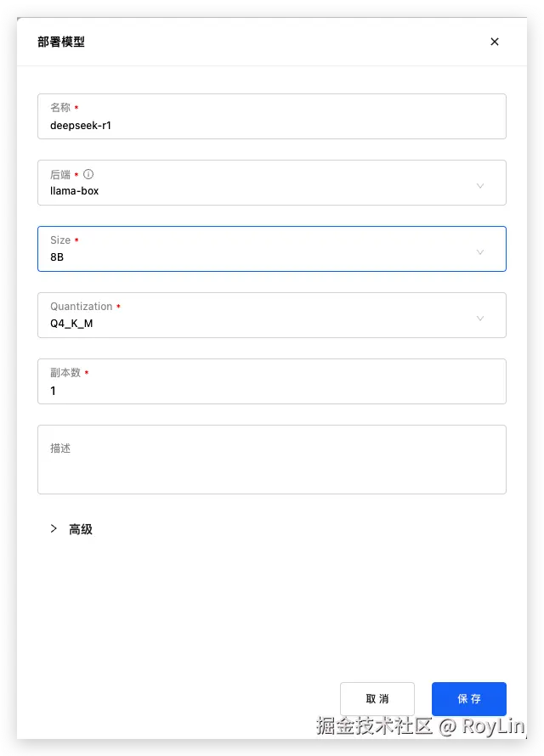Expand the 高级 section arrow
Screen dimensions: 544x756
(54, 528)
